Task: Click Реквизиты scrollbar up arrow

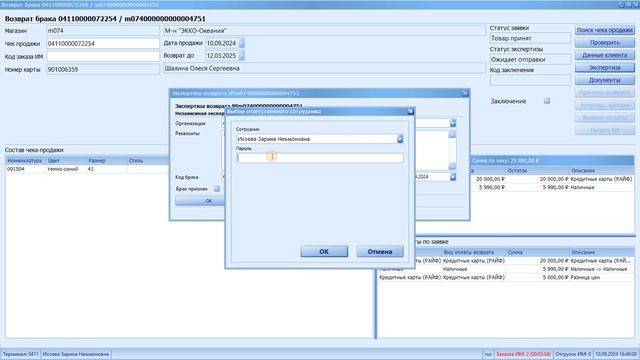Action: [x=452, y=134]
